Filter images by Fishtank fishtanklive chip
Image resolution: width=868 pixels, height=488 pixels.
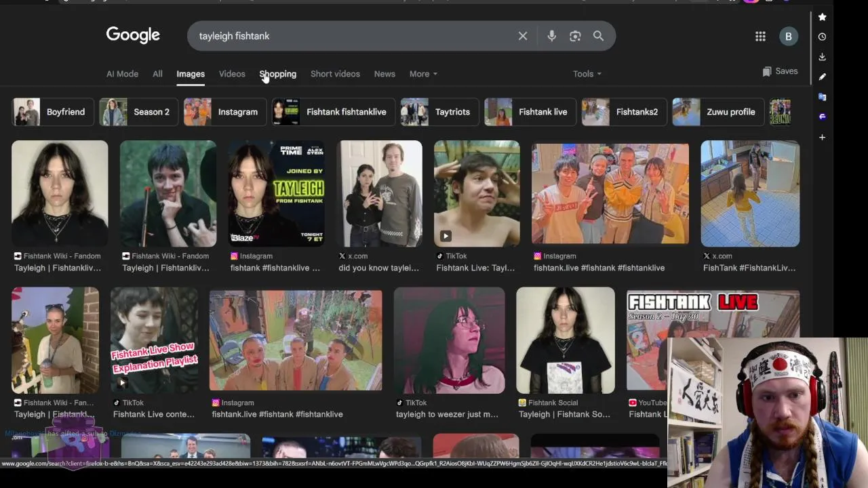(x=334, y=112)
